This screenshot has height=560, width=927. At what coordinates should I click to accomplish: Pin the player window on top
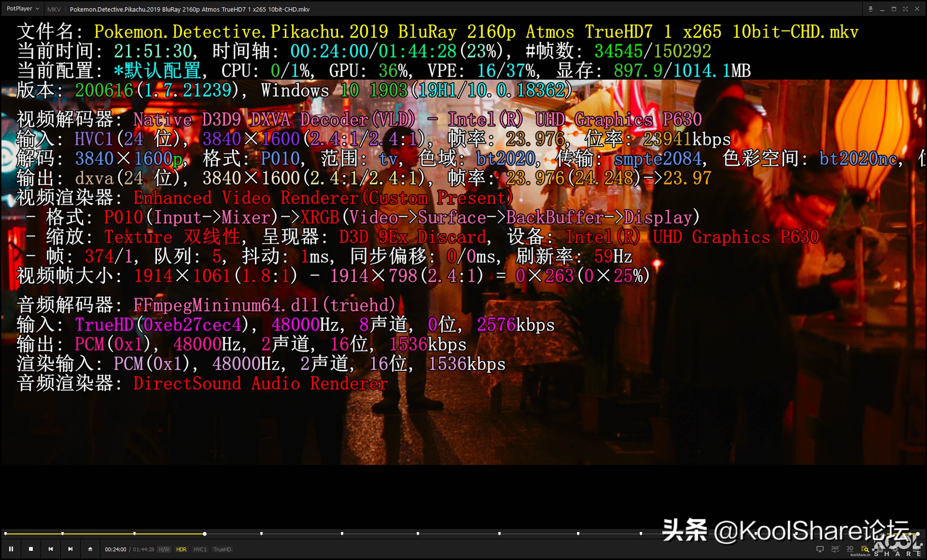point(870,9)
